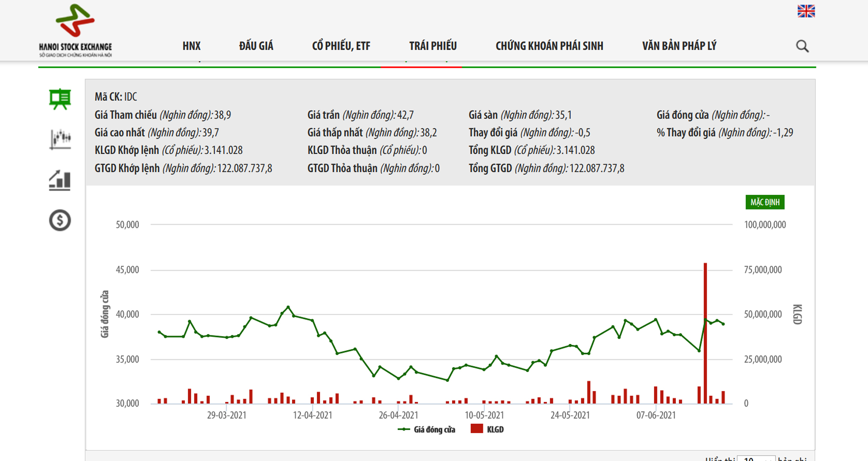
Task: Click the 26-04-2021 date axis label
Action: [398, 415]
